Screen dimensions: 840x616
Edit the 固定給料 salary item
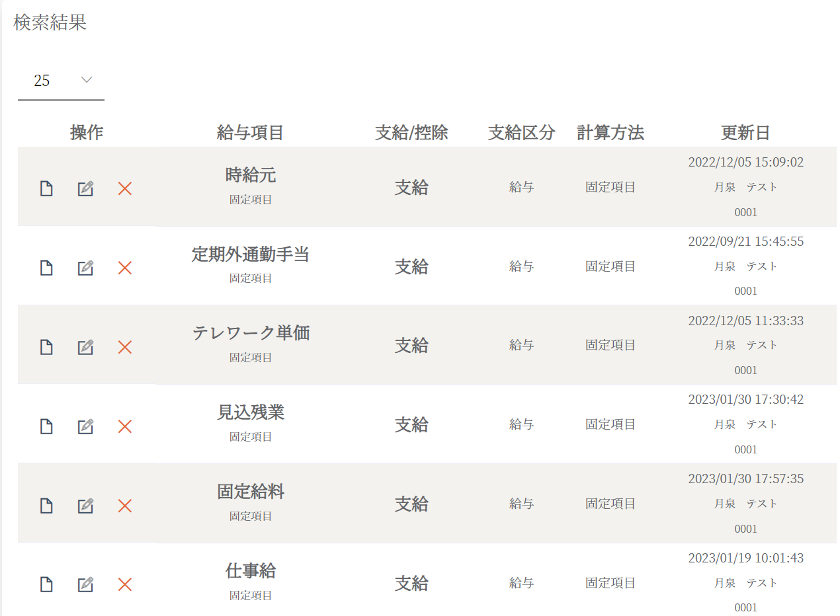click(x=85, y=506)
